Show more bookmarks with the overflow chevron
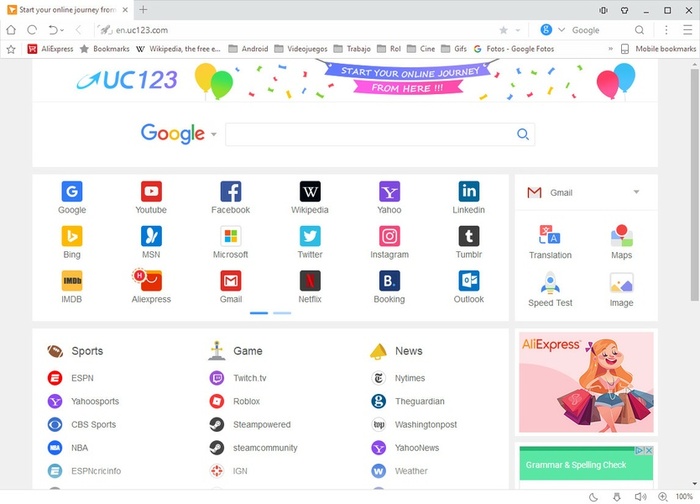The height and width of the screenshot is (504, 700). coord(610,49)
